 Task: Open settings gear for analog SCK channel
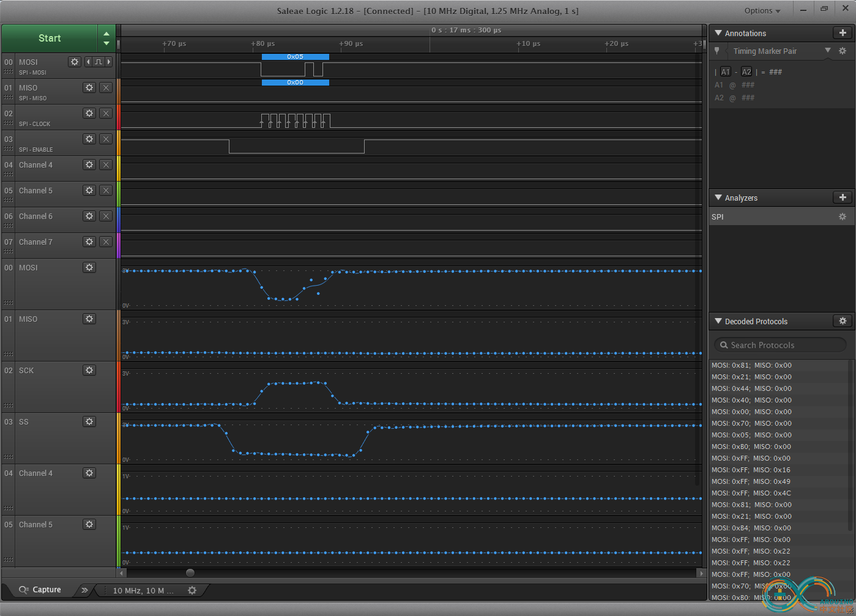(x=89, y=370)
